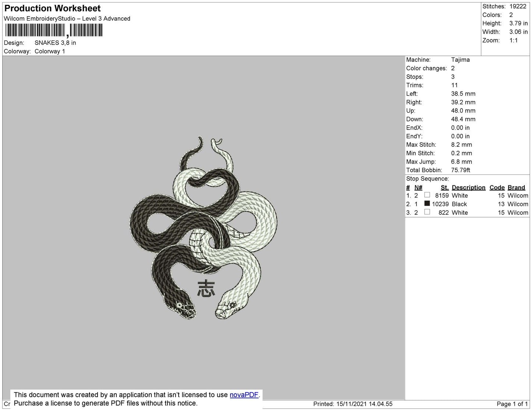This screenshot has height=411, width=532.
Task: Click the kanji character between the snake heads
Action: (206, 288)
